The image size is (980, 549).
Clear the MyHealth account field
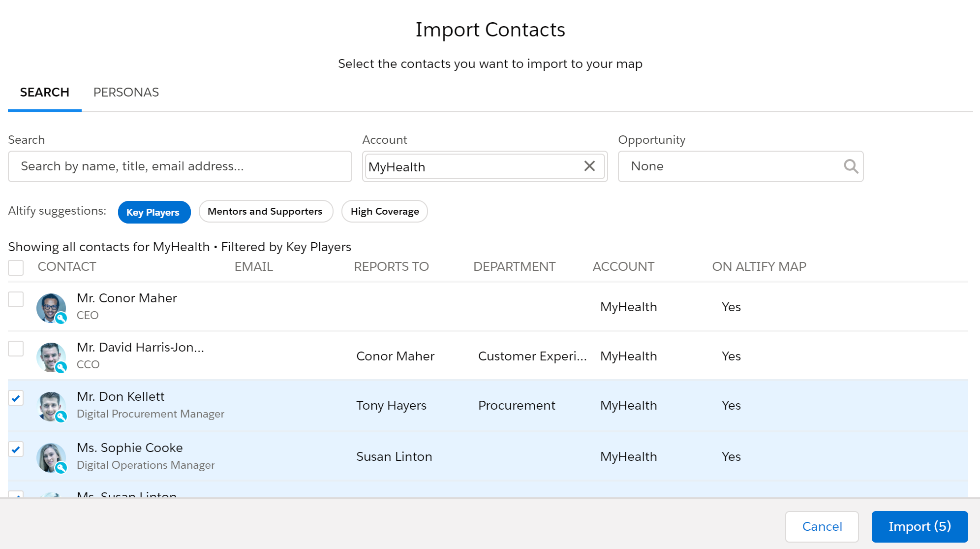[x=589, y=166]
